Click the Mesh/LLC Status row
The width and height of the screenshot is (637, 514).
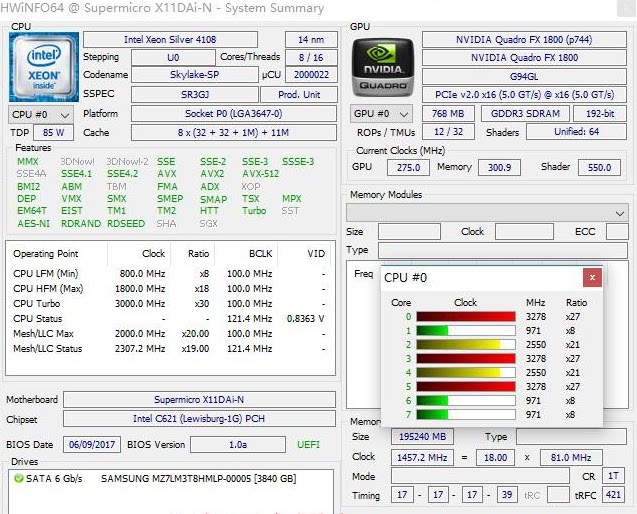tap(169, 349)
